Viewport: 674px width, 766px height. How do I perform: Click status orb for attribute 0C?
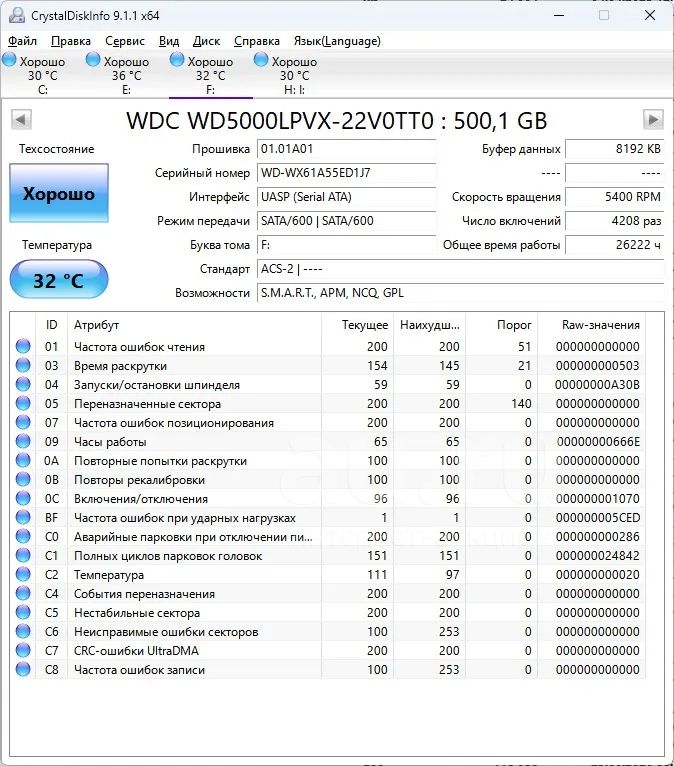coord(23,498)
